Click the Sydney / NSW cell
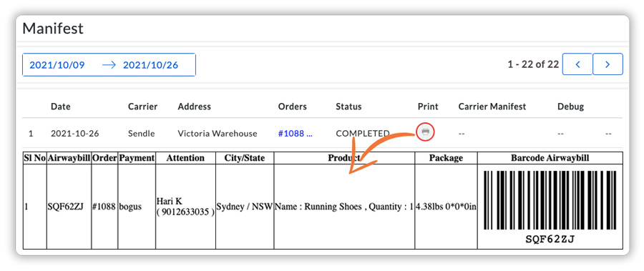 tap(245, 207)
